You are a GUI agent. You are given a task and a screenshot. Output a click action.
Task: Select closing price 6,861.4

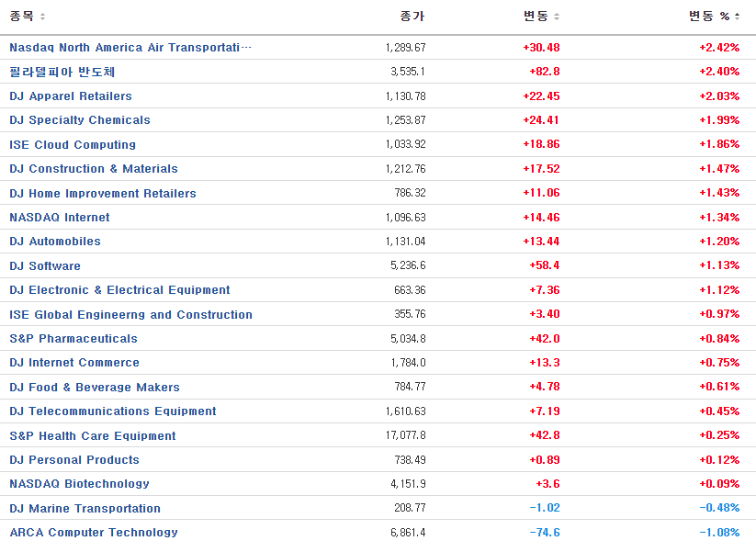(x=408, y=532)
